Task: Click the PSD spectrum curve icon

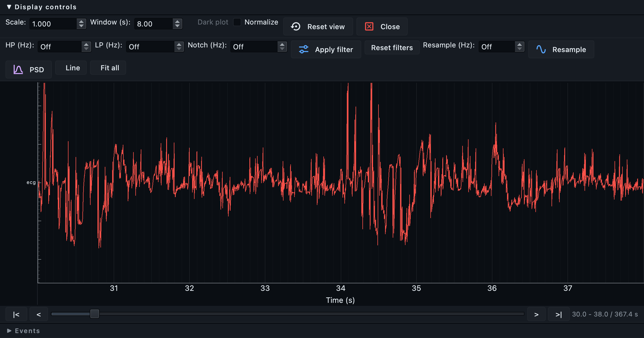Action: click(18, 70)
